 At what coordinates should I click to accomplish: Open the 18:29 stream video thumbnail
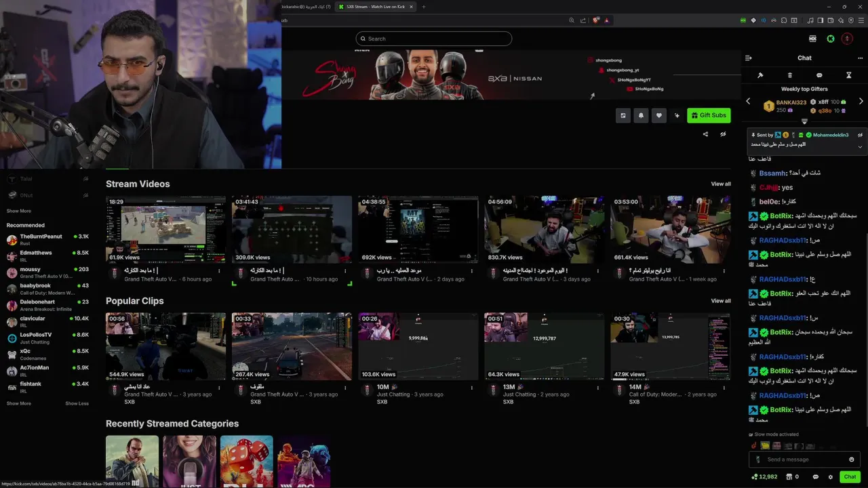click(x=165, y=229)
